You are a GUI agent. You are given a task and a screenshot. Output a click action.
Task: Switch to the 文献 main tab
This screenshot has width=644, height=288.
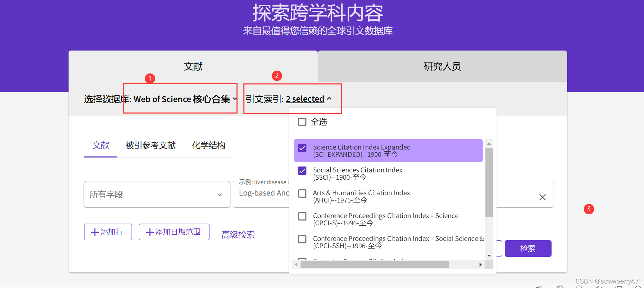point(193,66)
